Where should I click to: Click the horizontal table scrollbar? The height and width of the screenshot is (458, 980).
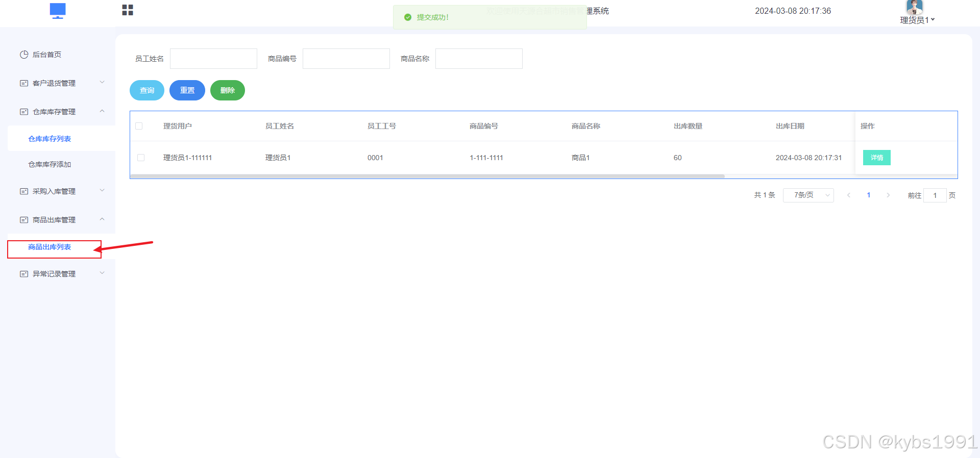428,176
